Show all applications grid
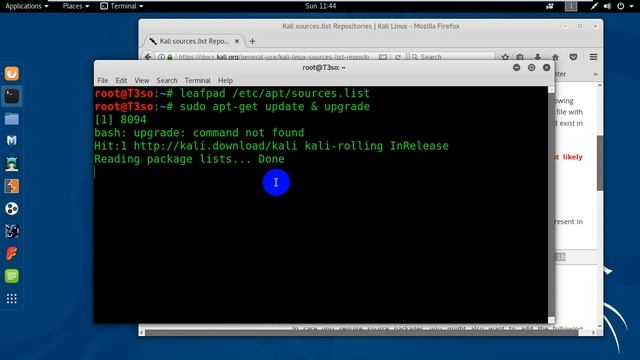The width and height of the screenshot is (640, 360). click(11, 299)
